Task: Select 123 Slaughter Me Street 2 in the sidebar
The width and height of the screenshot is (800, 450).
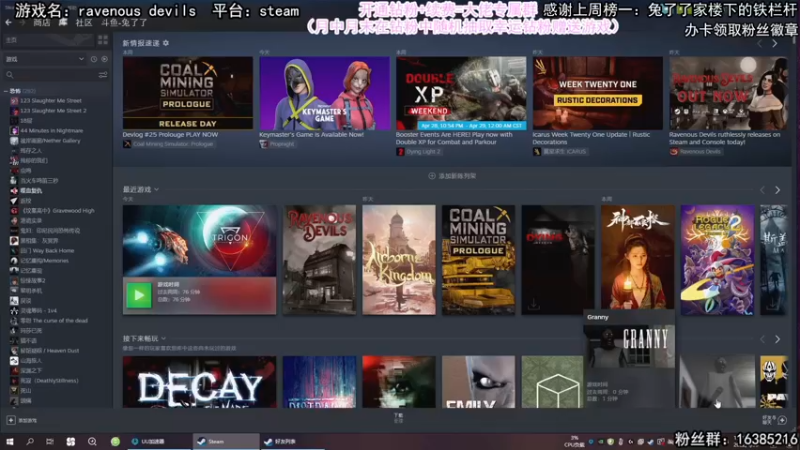Action: coord(53,111)
